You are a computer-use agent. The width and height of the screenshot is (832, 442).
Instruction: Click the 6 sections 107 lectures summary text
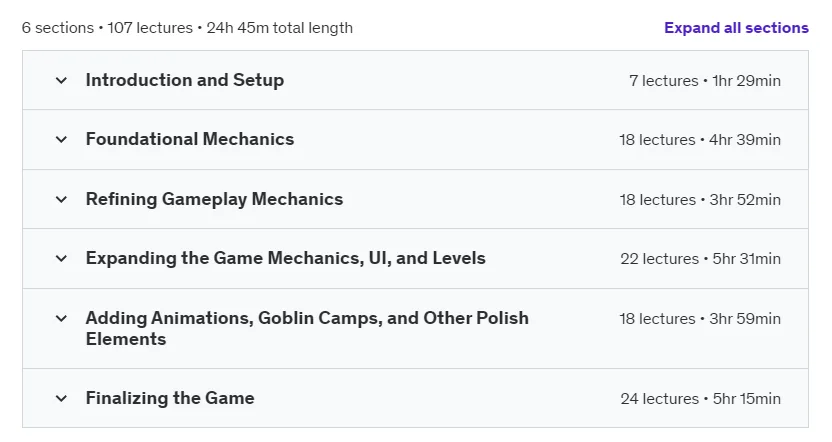click(187, 28)
